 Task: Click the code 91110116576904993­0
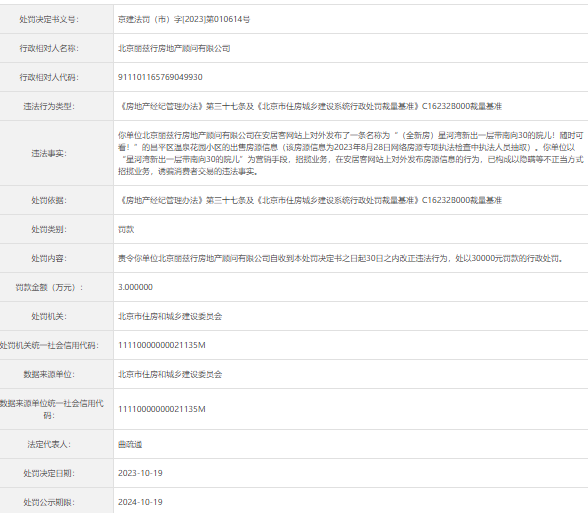160,77
